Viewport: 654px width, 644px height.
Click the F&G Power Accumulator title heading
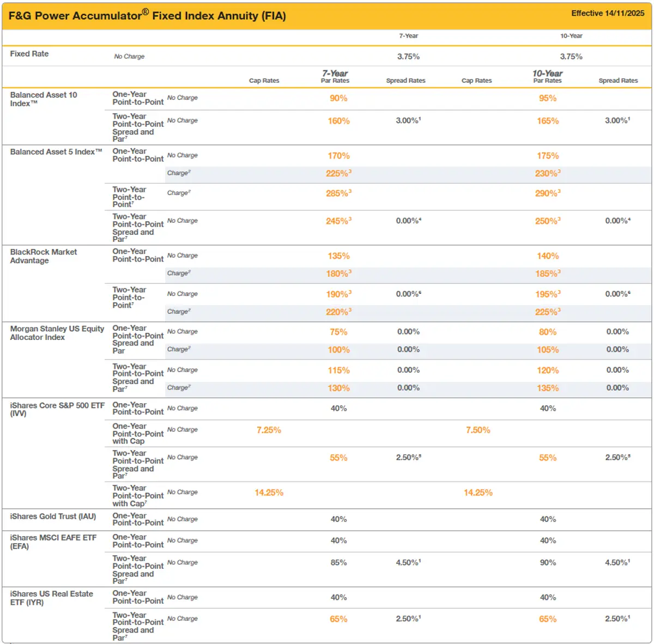[x=147, y=16]
